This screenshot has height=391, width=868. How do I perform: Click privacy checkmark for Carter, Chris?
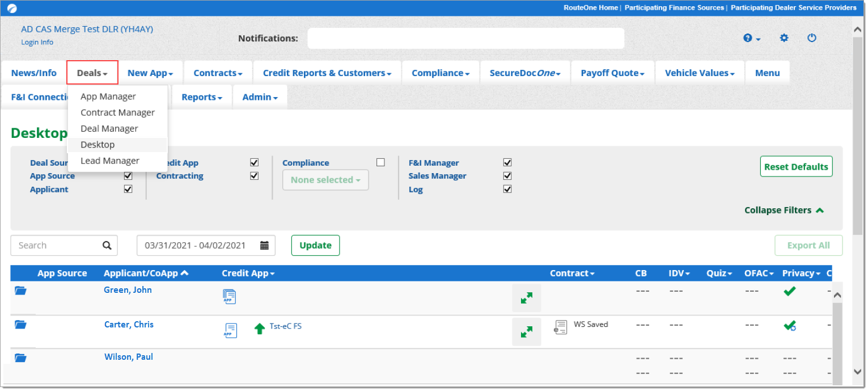pyautogui.click(x=790, y=326)
